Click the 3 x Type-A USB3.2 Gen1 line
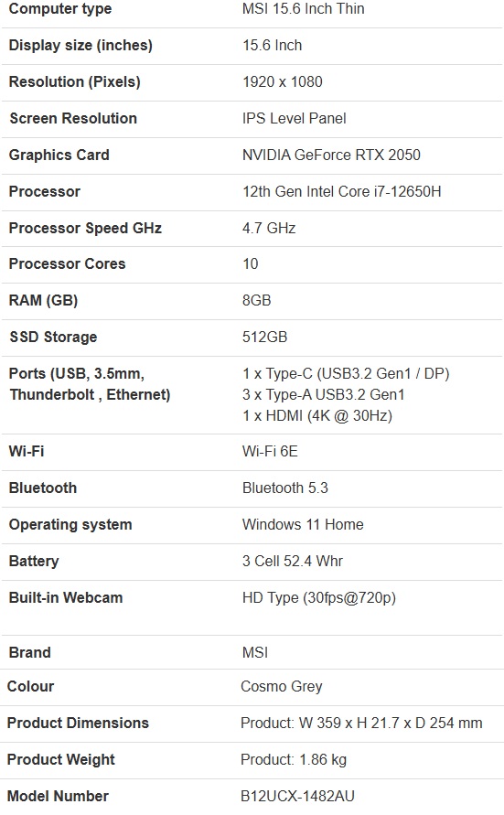The height and width of the screenshot is (815, 504). click(x=323, y=394)
